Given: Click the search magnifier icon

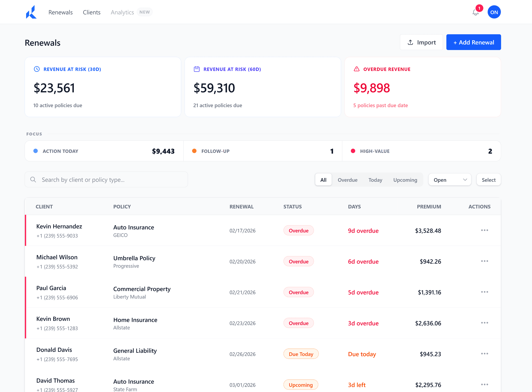Looking at the screenshot, I should pyautogui.click(x=33, y=180).
